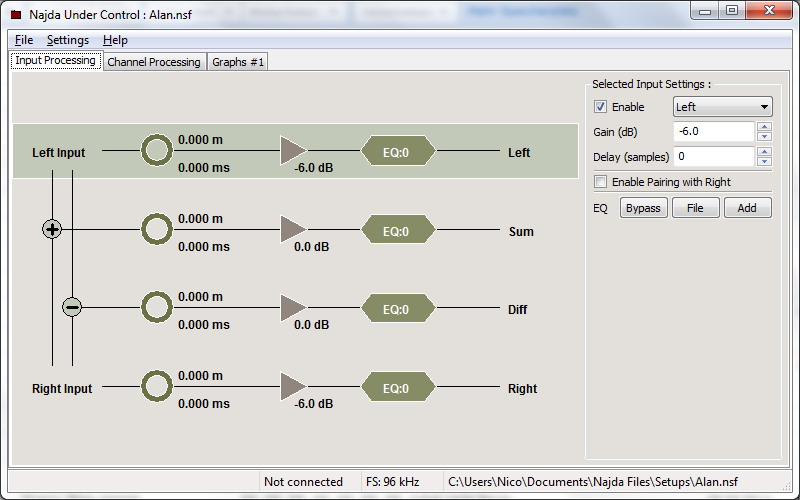Click the Right Input label
This screenshot has height=500, width=800.
pyautogui.click(x=62, y=389)
